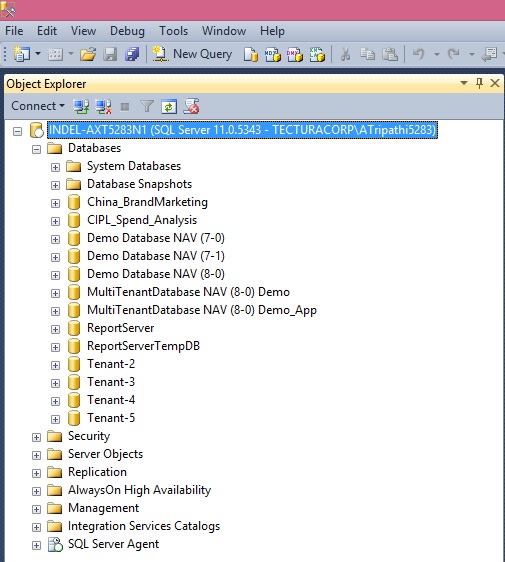
Task: Click the Tenant-5 database cylinder icon
Action: coord(74,418)
